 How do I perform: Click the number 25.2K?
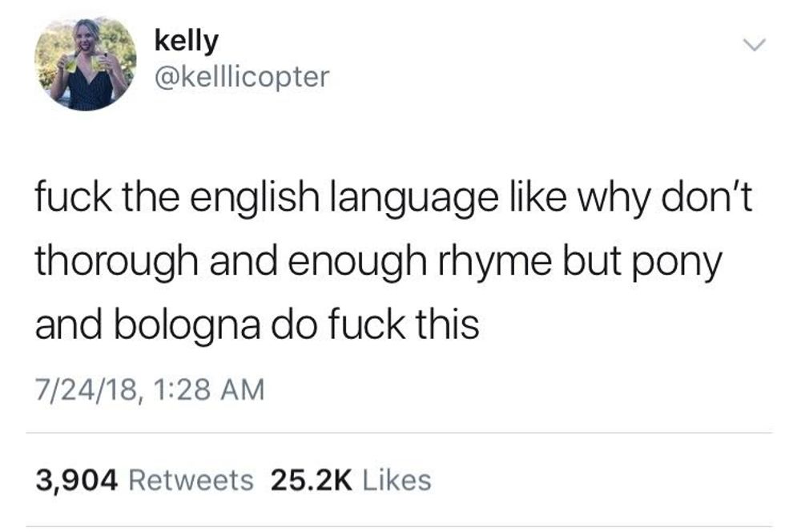(x=312, y=480)
